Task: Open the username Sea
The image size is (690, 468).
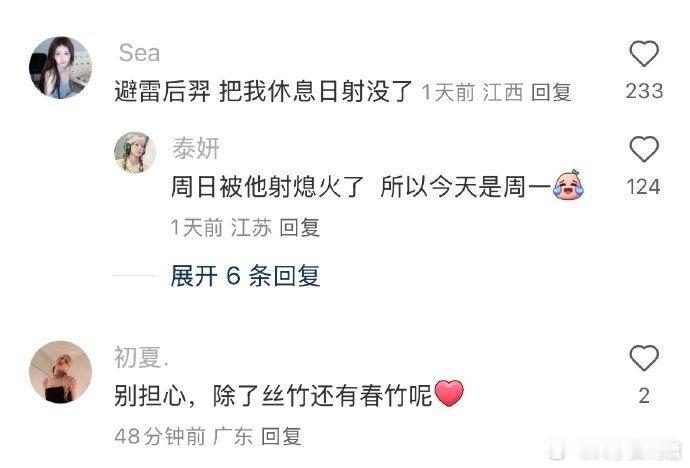Action: coord(139,53)
